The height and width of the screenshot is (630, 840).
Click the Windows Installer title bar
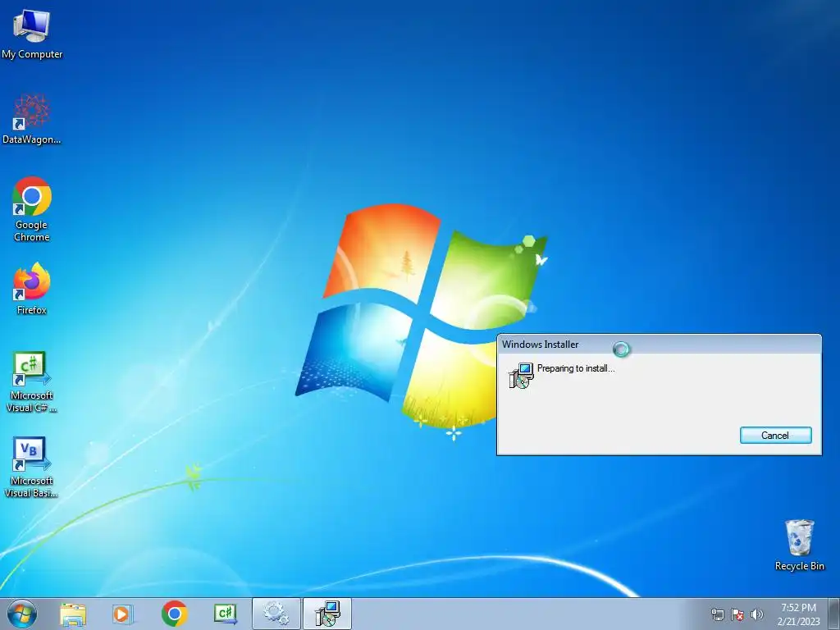tap(659, 345)
